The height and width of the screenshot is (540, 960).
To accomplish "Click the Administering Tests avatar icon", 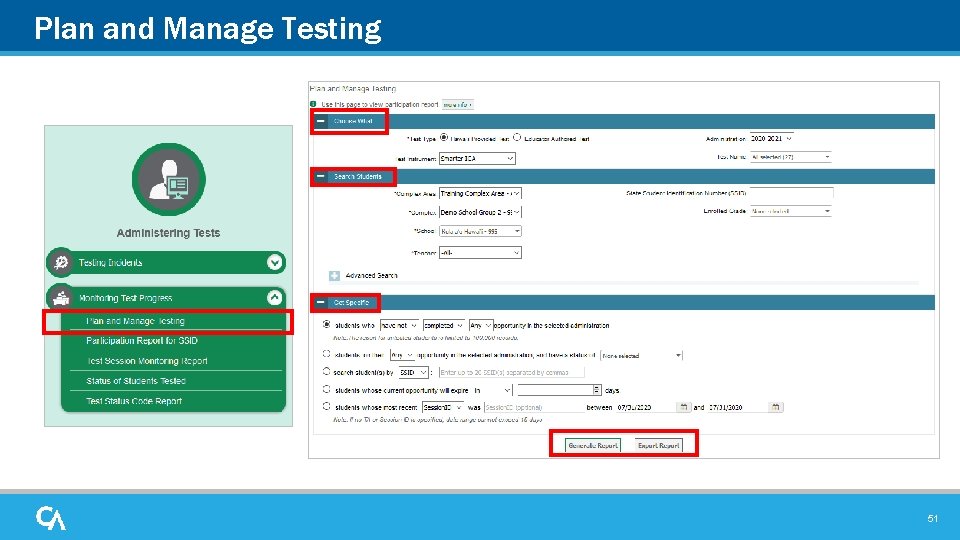I will coord(168,179).
